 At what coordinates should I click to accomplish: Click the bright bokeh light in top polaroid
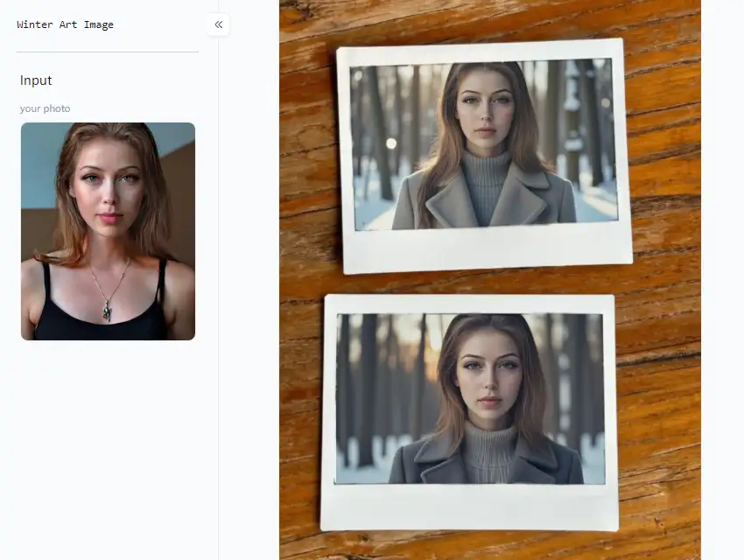click(x=391, y=143)
